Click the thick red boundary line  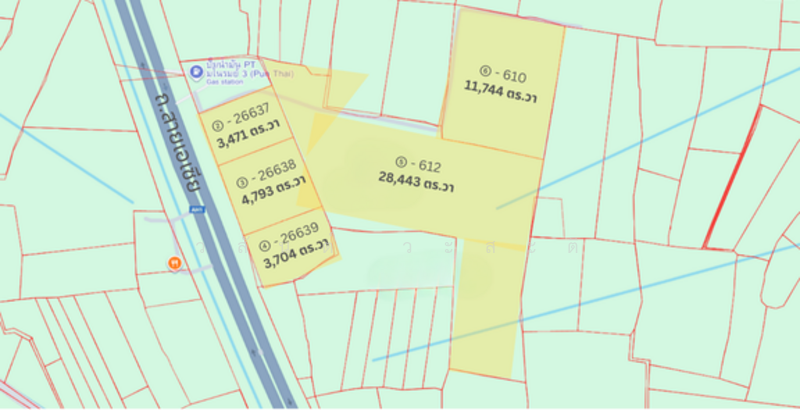click(734, 176)
